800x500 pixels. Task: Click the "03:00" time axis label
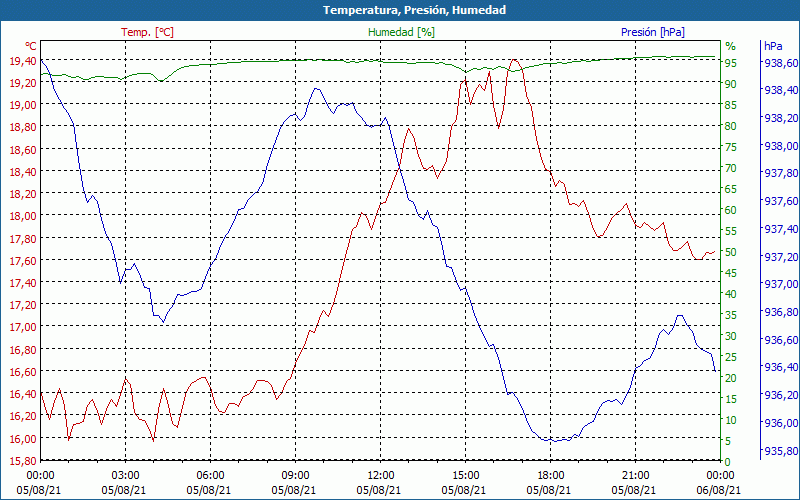click(125, 476)
